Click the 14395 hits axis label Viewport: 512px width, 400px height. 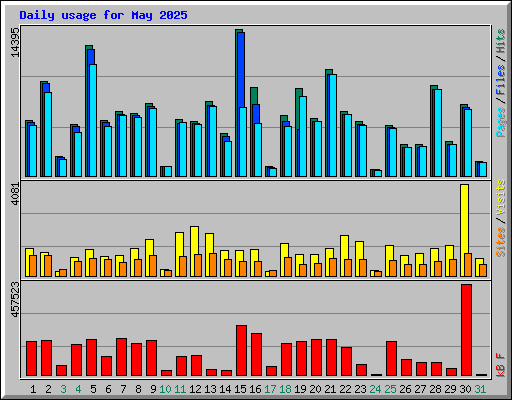[x=15, y=42]
